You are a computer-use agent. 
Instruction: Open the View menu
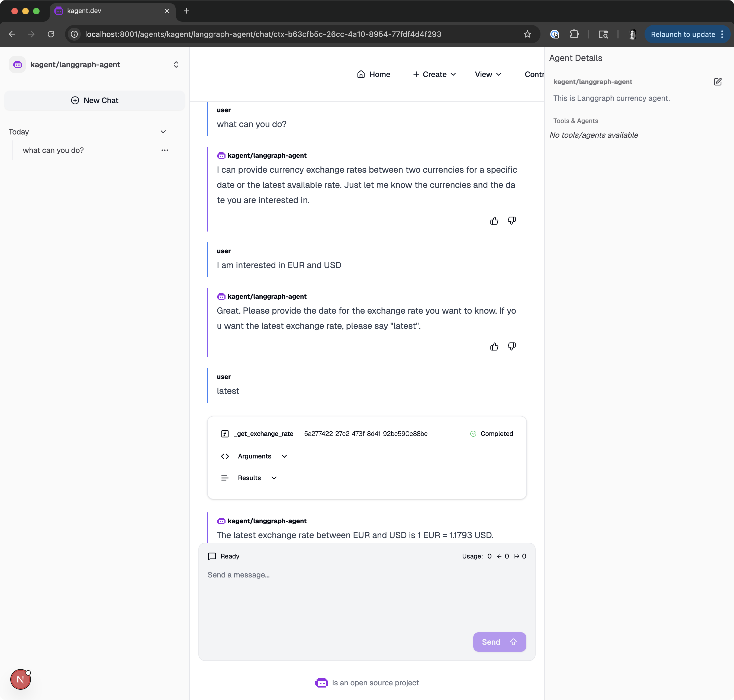click(488, 74)
